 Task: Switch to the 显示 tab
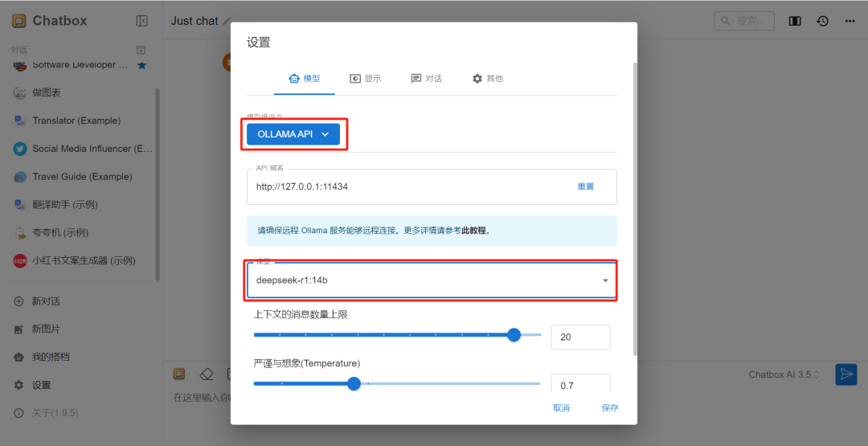tap(366, 79)
